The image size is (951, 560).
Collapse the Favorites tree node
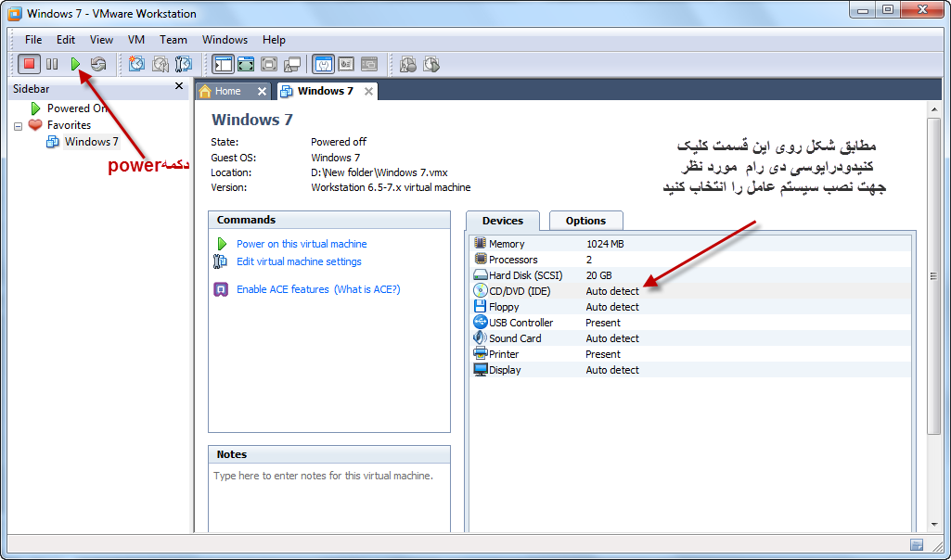coord(19,126)
